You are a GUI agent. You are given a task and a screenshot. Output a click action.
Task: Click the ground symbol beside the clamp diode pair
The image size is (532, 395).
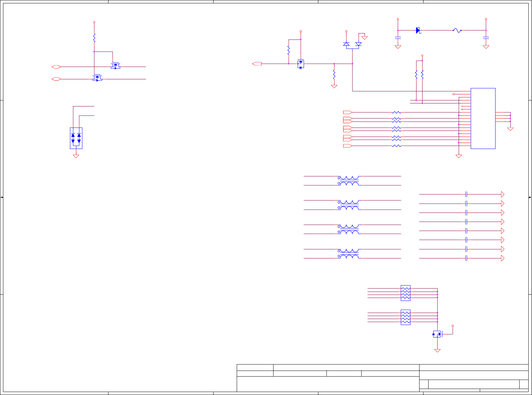click(x=365, y=38)
